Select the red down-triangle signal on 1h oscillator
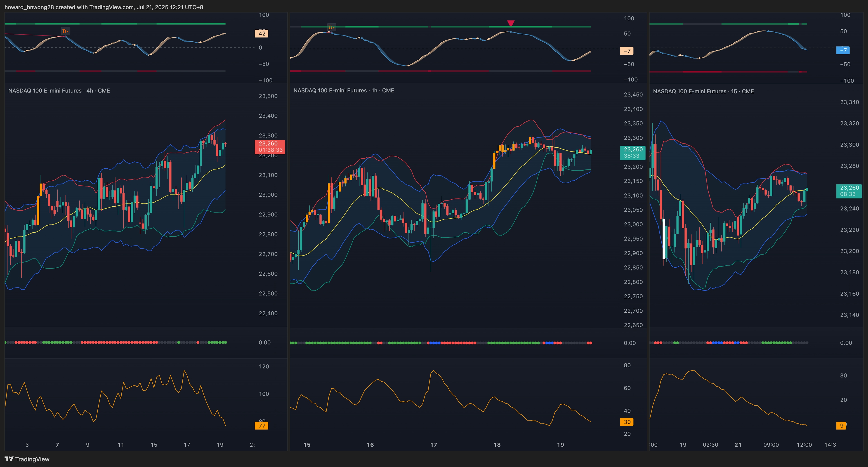The height and width of the screenshot is (467, 868). point(511,23)
